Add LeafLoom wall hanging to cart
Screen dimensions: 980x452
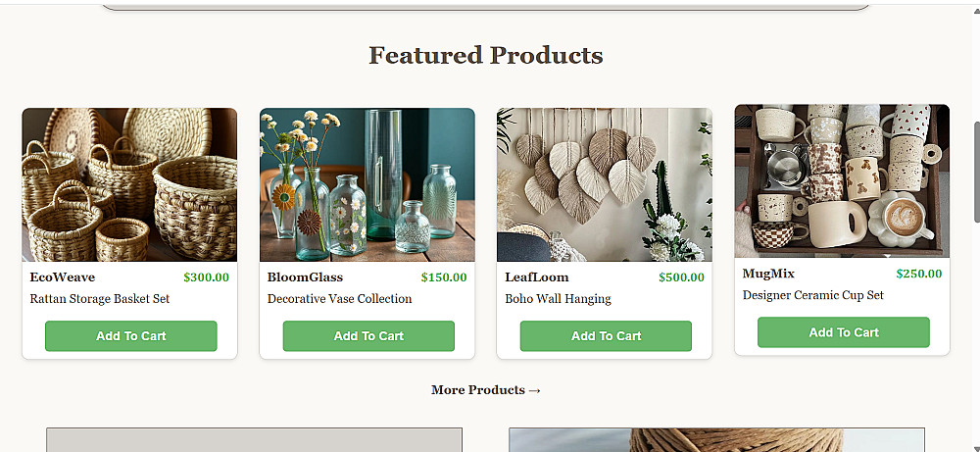click(606, 335)
